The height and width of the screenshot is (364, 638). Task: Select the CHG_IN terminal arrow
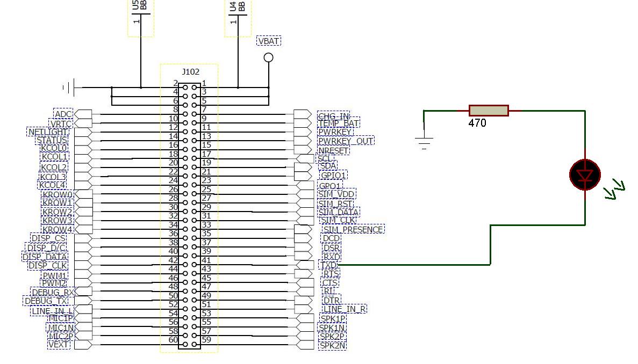click(x=303, y=114)
